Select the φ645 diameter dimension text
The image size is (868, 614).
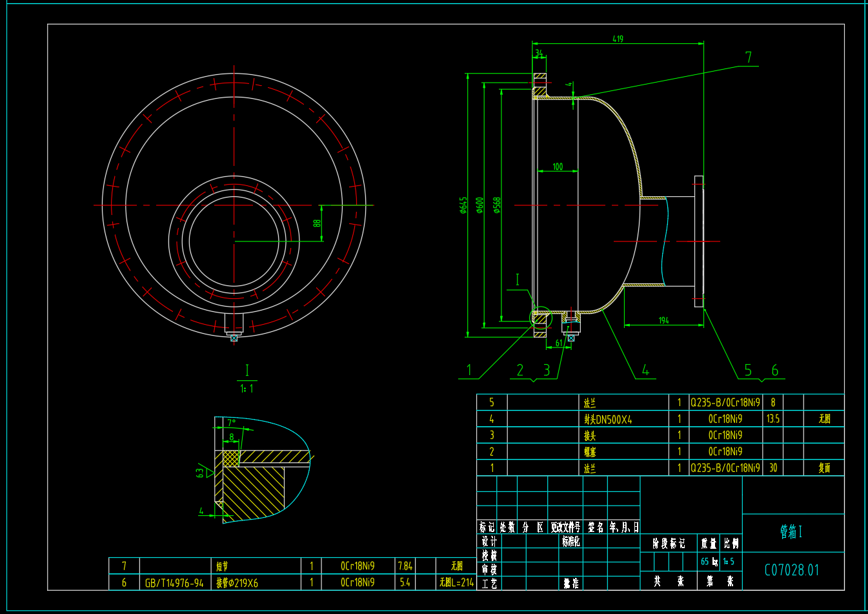click(x=463, y=205)
